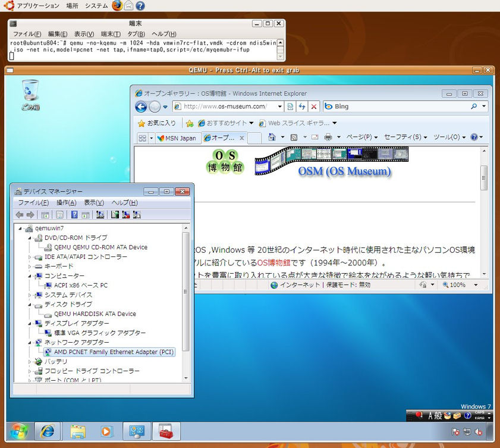This screenshot has height=448, width=500.
Task: Click the red OS博物館 hyperlink
Action: coord(273,263)
